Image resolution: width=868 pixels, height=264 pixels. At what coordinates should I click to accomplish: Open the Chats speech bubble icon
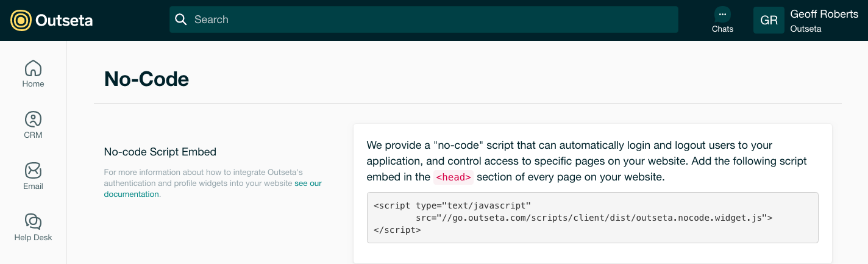[722, 15]
